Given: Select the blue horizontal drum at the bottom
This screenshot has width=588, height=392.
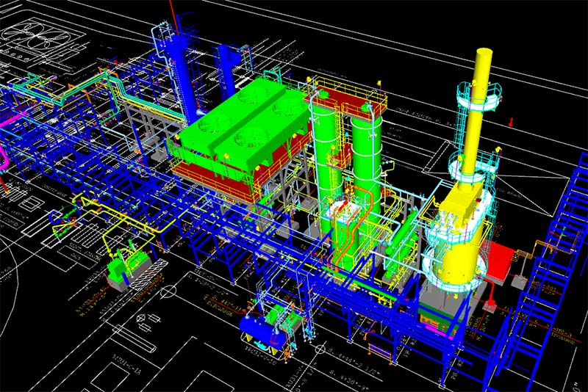Looking at the screenshot, I should (262, 332).
